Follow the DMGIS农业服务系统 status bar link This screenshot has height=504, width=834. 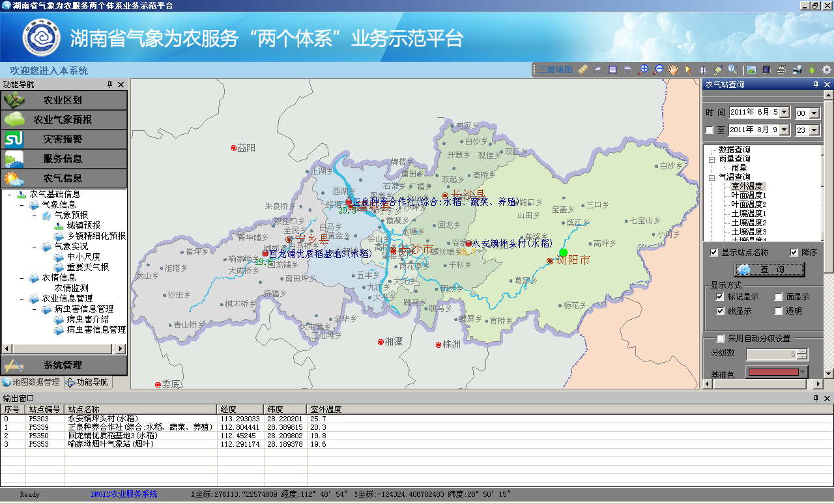pos(123,494)
